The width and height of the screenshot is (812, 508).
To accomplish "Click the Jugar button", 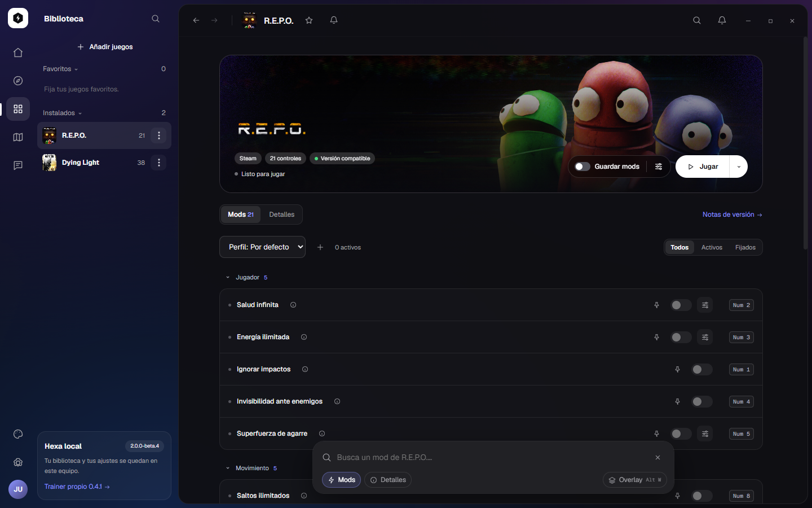I will [703, 167].
